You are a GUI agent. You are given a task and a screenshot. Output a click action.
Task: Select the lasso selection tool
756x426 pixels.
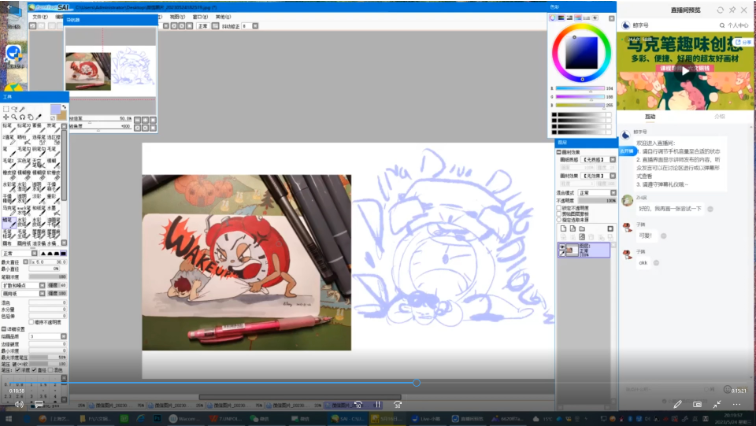pyautogui.click(x=14, y=109)
